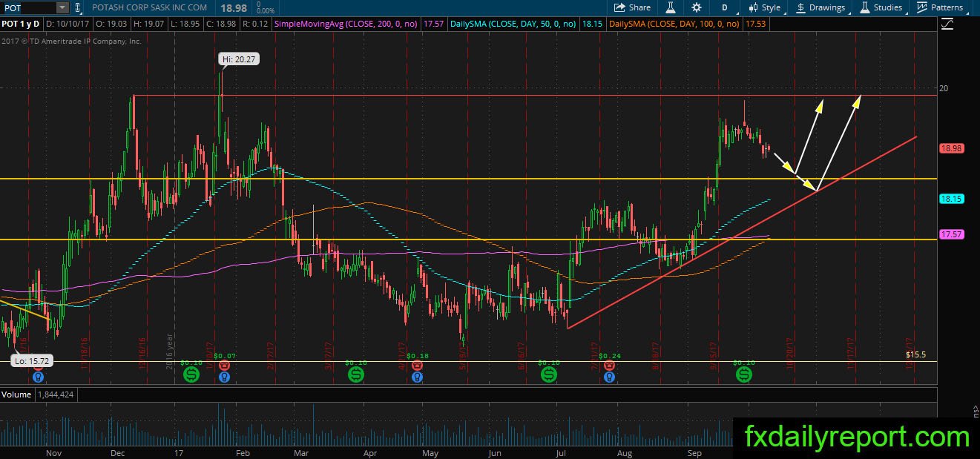Click the 10/20/17 expiration date marker
The height and width of the screenshot is (459, 980).
coord(791,354)
